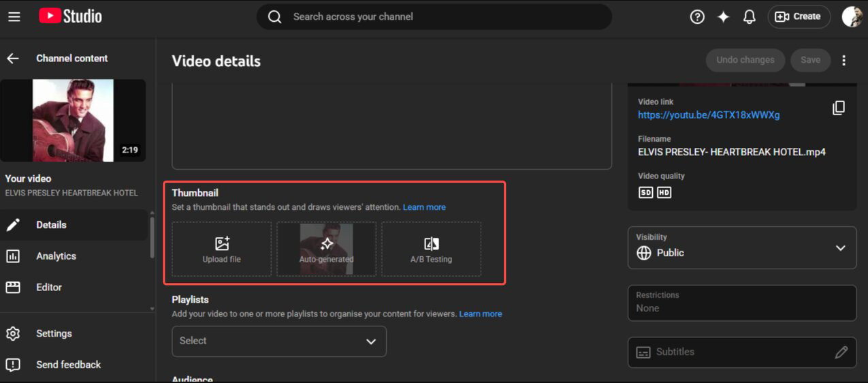Select Send feedback label in sidebar
Viewport: 868px width, 383px height.
pyautogui.click(x=68, y=365)
